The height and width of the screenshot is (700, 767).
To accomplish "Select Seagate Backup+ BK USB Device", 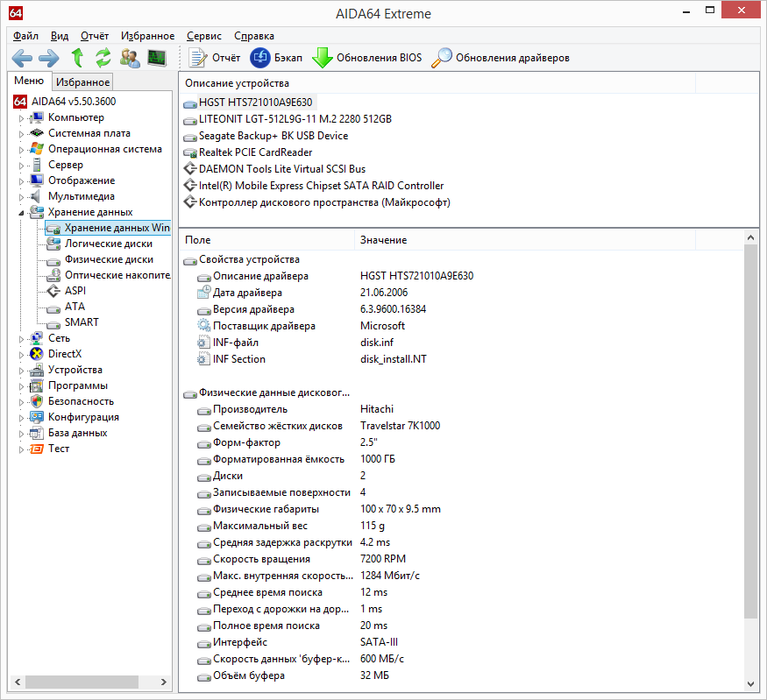I will pyautogui.click(x=273, y=136).
